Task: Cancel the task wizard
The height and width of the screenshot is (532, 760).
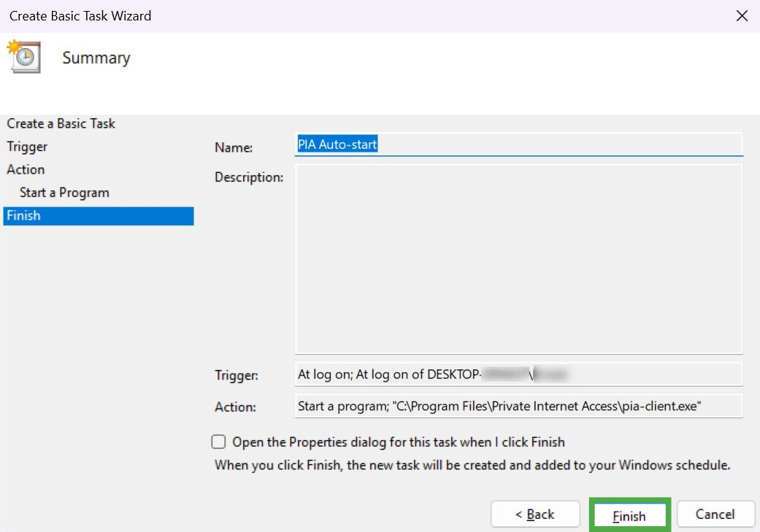Action: [715, 514]
